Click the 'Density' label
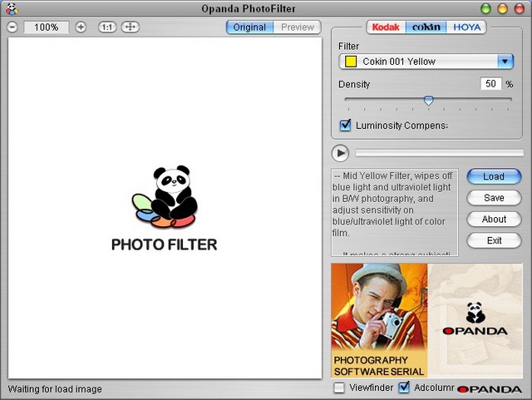Image resolution: width=532 pixels, height=400 pixels. 354,84
